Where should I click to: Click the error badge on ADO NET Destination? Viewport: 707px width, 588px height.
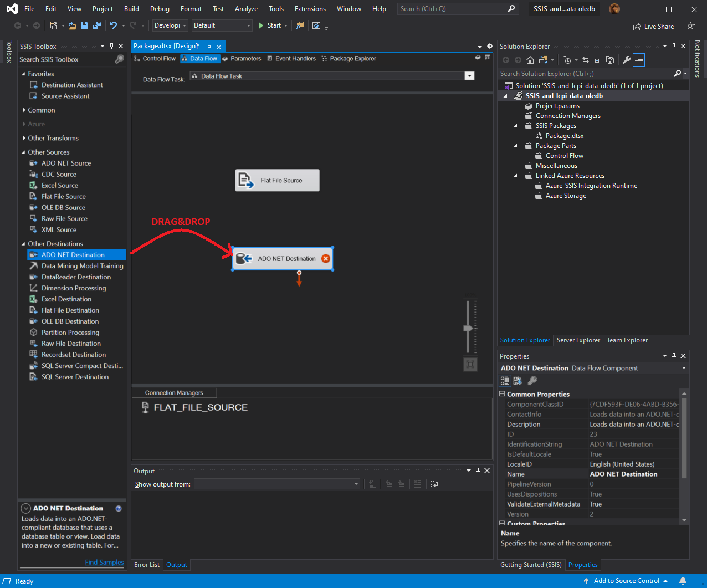326,259
